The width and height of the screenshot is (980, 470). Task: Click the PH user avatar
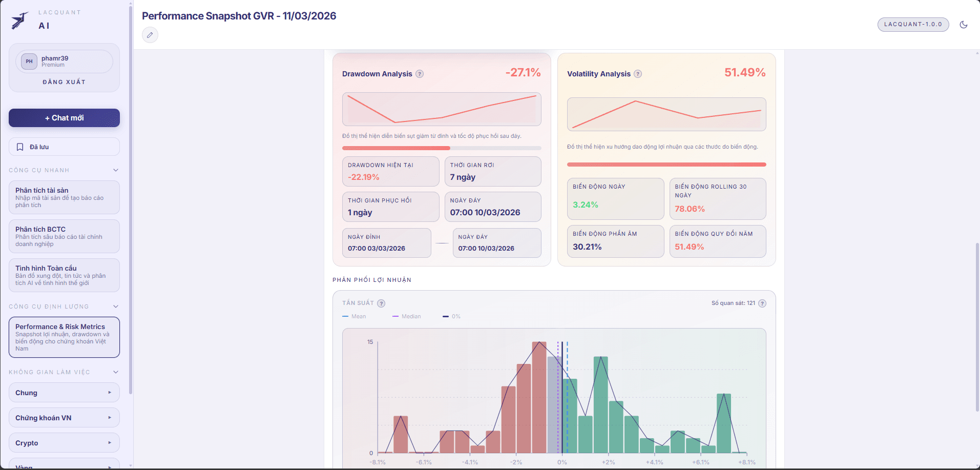click(x=29, y=62)
